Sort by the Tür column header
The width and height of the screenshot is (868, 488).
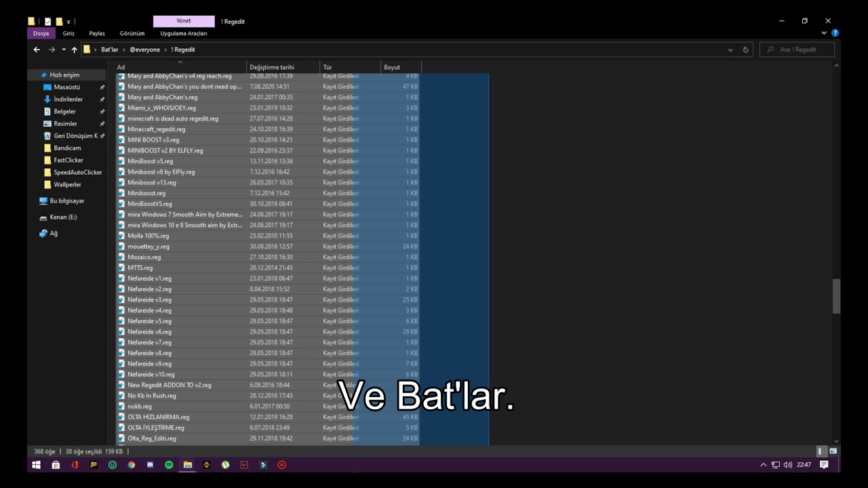350,67
